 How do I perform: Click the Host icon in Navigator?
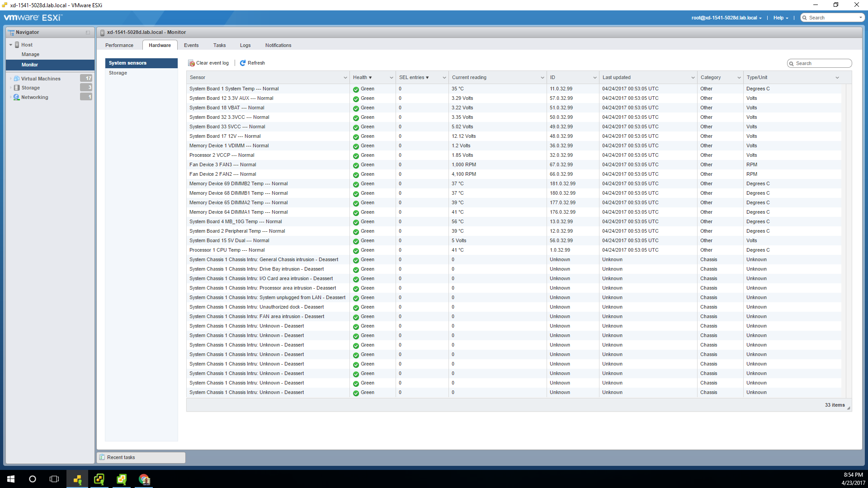(17, 45)
